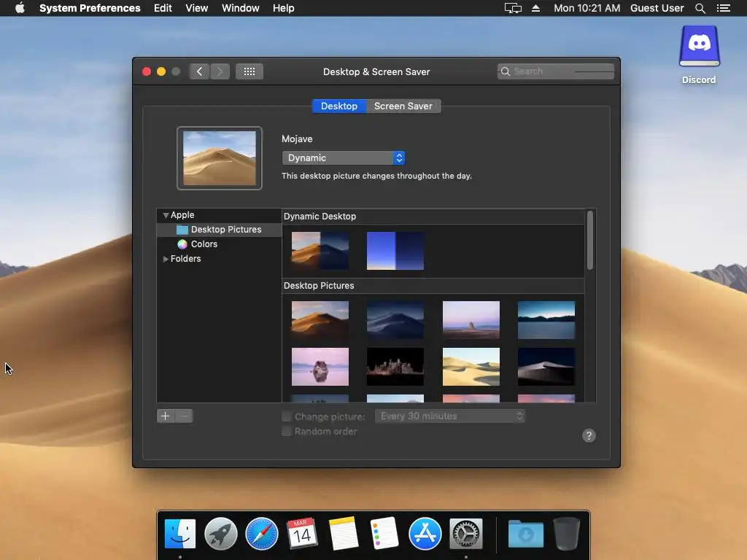747x560 pixels.
Task: Remove folder with minus button
Action: (x=184, y=416)
